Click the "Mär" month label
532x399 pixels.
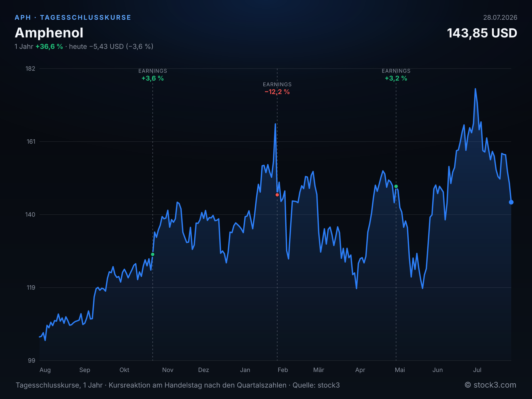pos(319,370)
